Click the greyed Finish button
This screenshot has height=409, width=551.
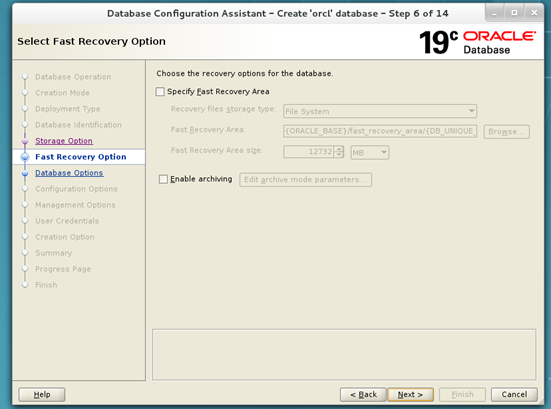click(x=462, y=395)
